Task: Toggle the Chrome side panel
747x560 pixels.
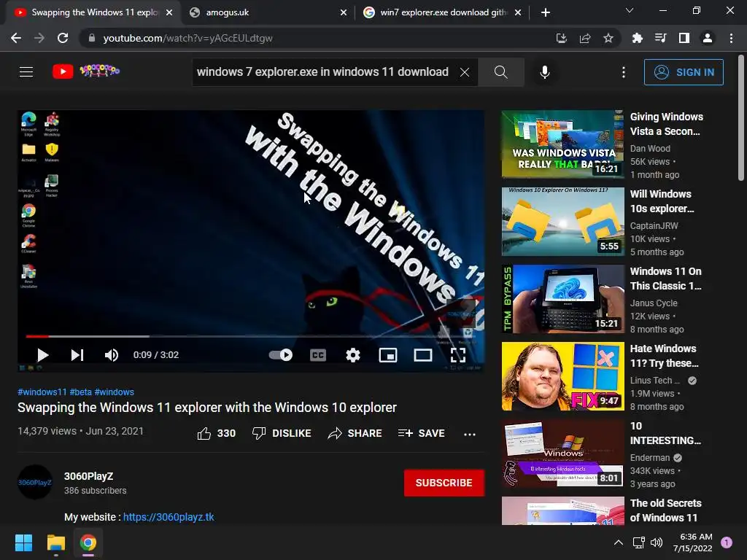Action: [x=684, y=38]
